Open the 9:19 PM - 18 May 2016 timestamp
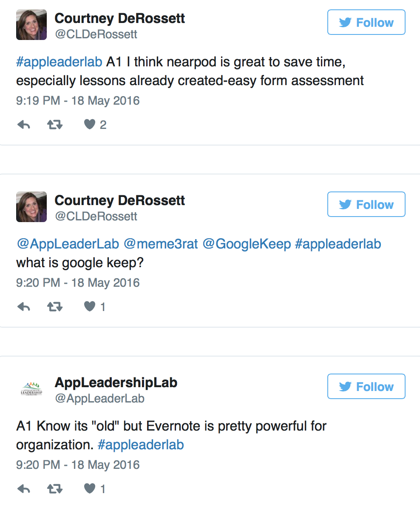 point(78,100)
